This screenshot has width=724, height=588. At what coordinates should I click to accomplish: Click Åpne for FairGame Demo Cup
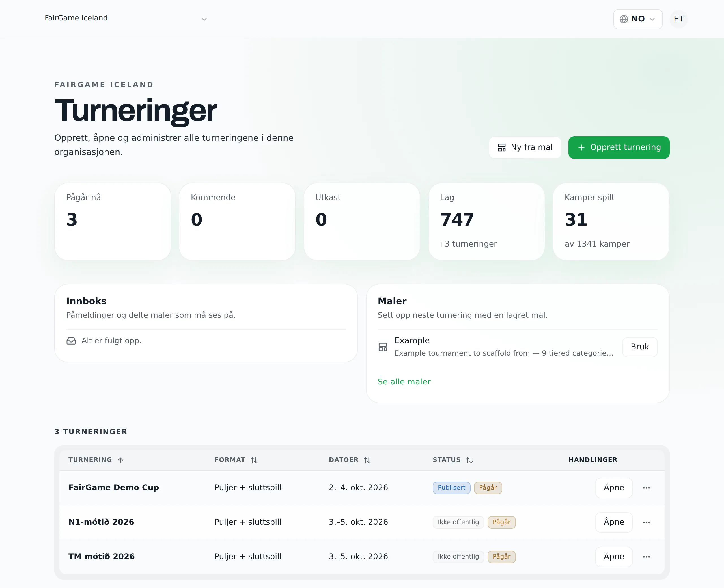pyautogui.click(x=613, y=488)
